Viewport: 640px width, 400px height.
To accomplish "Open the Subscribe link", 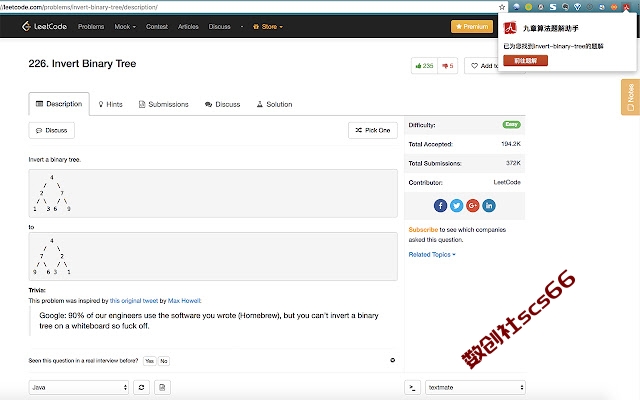I will coord(423,229).
